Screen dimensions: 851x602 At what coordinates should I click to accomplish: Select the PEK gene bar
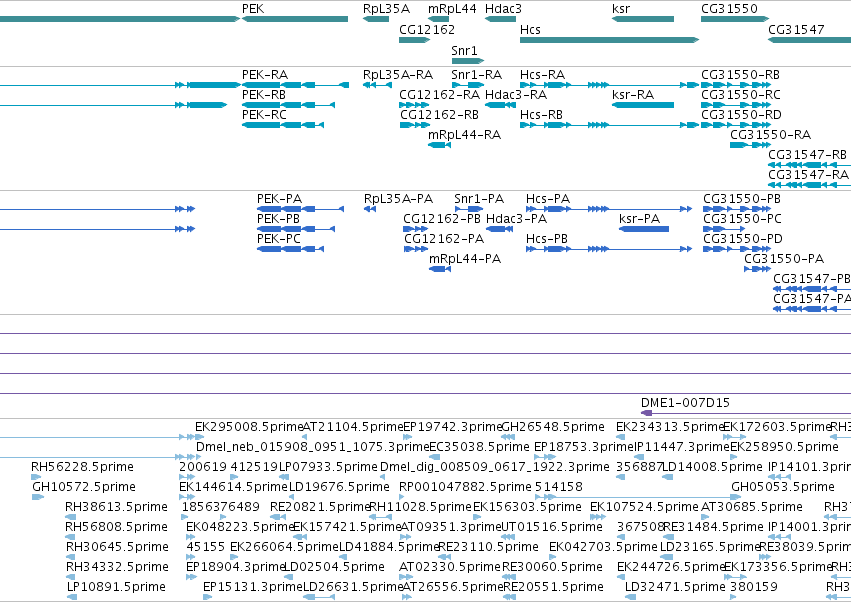point(295,19)
